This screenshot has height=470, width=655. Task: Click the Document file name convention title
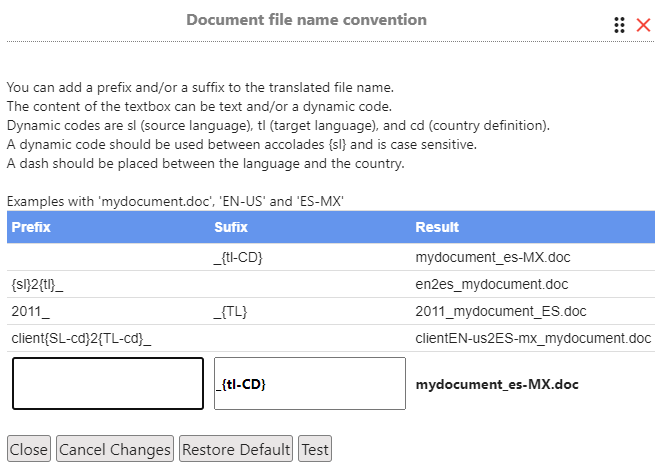[307, 20]
